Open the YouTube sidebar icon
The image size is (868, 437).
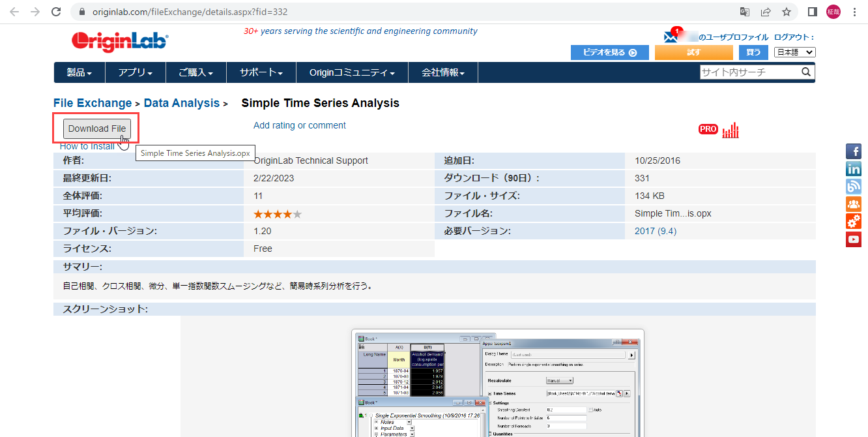point(854,239)
